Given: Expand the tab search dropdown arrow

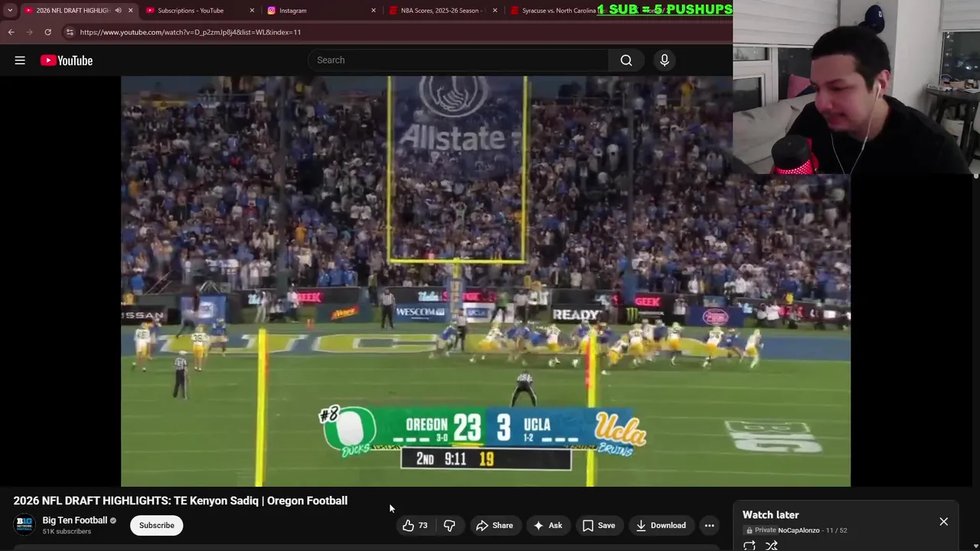Looking at the screenshot, I should 9,11.
